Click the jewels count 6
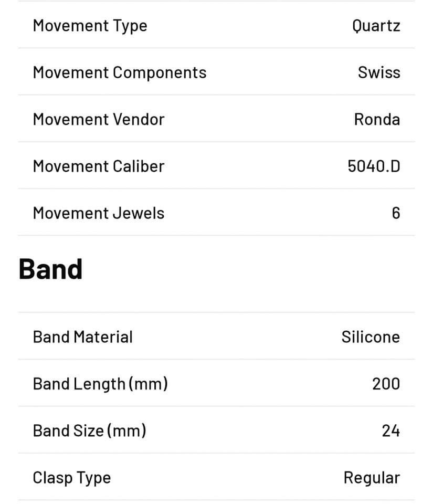Image resolution: width=433 pixels, height=504 pixels. [x=396, y=213]
